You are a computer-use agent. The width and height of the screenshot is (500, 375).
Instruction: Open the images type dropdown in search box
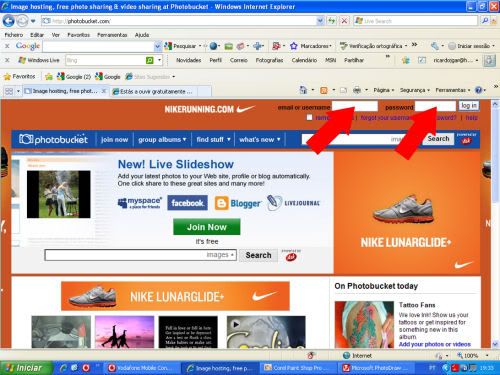[x=220, y=255]
